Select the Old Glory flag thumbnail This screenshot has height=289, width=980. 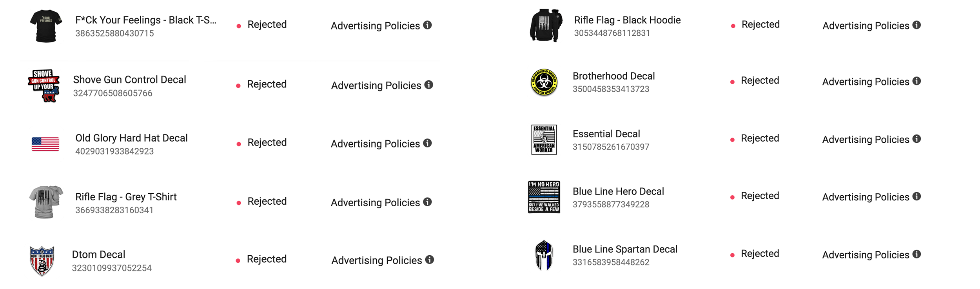point(45,144)
